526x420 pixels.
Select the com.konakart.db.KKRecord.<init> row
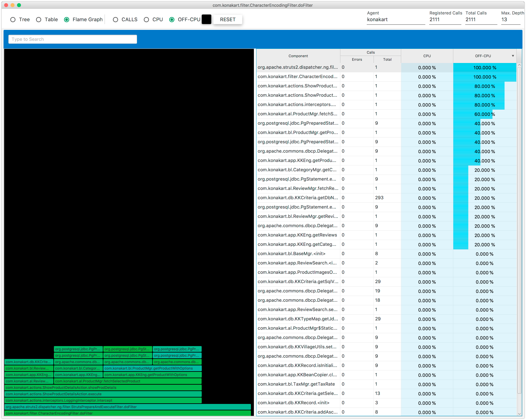386,403
